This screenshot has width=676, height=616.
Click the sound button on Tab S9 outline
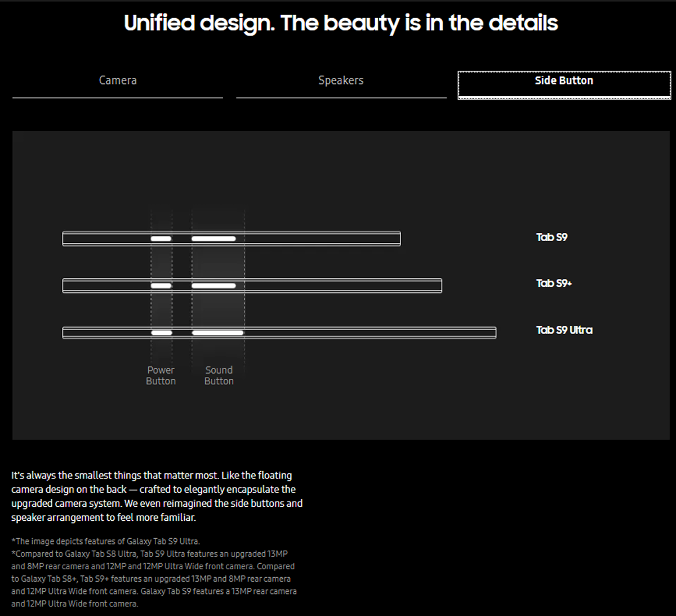214,239
